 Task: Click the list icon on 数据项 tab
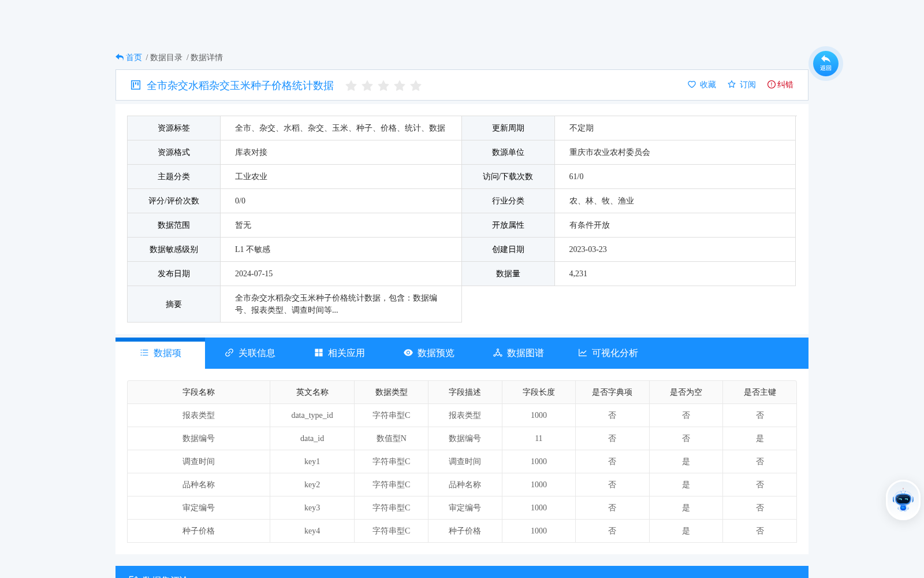(144, 353)
